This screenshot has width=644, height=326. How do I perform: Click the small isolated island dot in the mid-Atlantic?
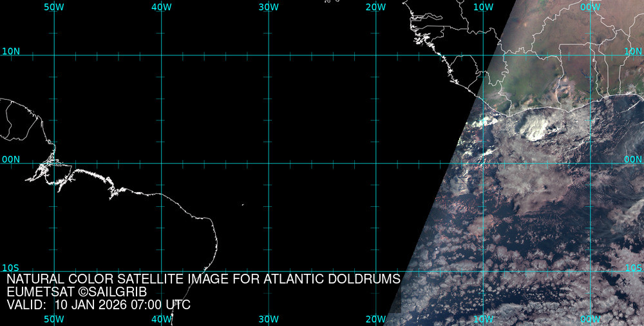[243, 206]
